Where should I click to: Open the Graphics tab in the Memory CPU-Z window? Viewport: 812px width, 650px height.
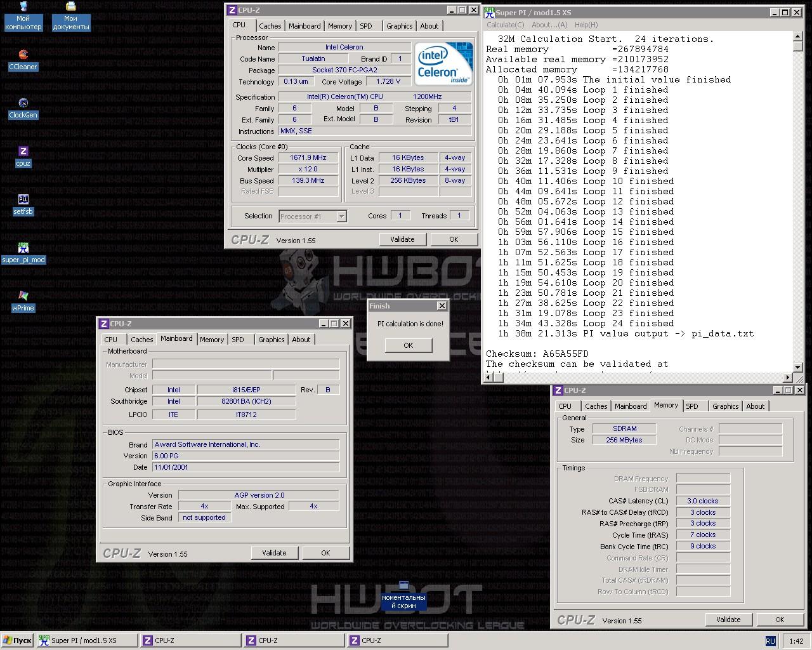726,406
